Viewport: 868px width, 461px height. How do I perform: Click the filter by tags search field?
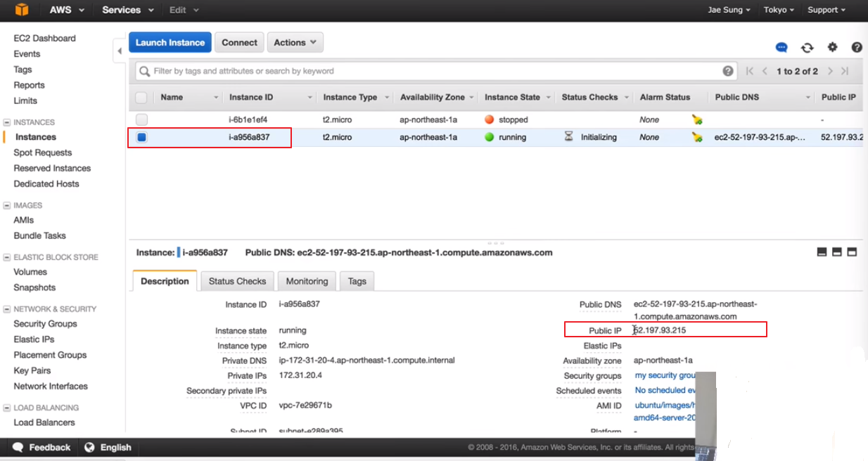coord(436,71)
